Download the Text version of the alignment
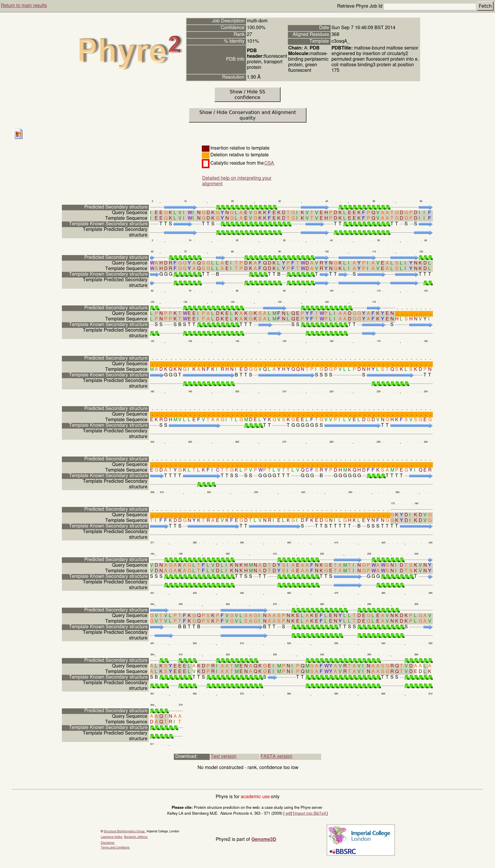The height and width of the screenshot is (868, 495). [x=223, y=756]
